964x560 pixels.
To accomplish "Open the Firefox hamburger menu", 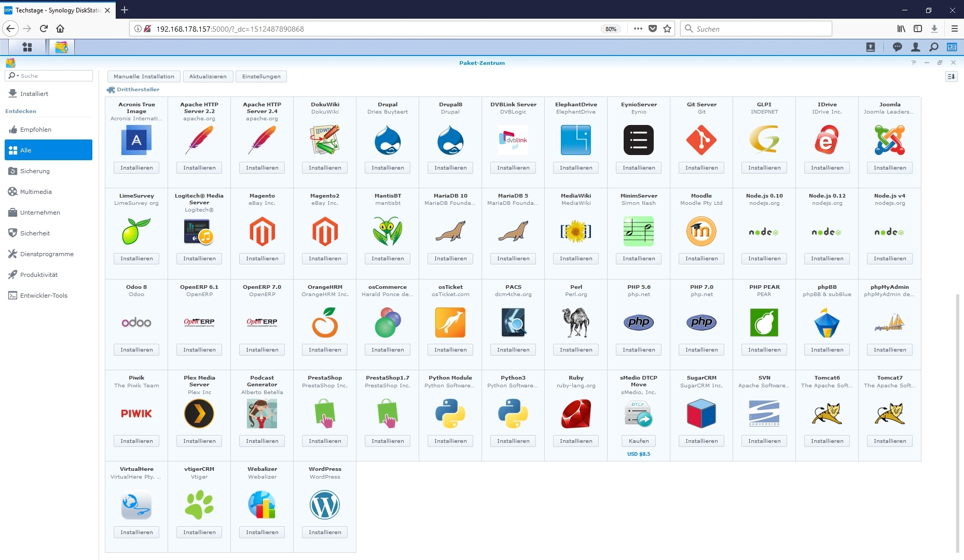I will 954,29.
